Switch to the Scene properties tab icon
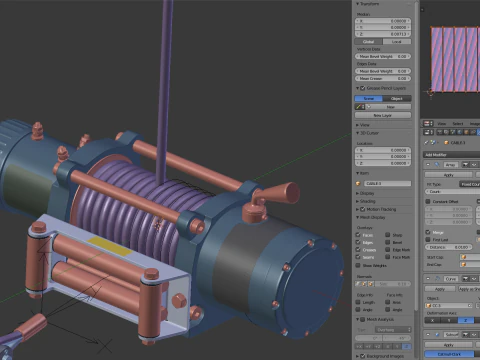Image resolution: width=480 pixels, height=360 pixels. click(453, 132)
